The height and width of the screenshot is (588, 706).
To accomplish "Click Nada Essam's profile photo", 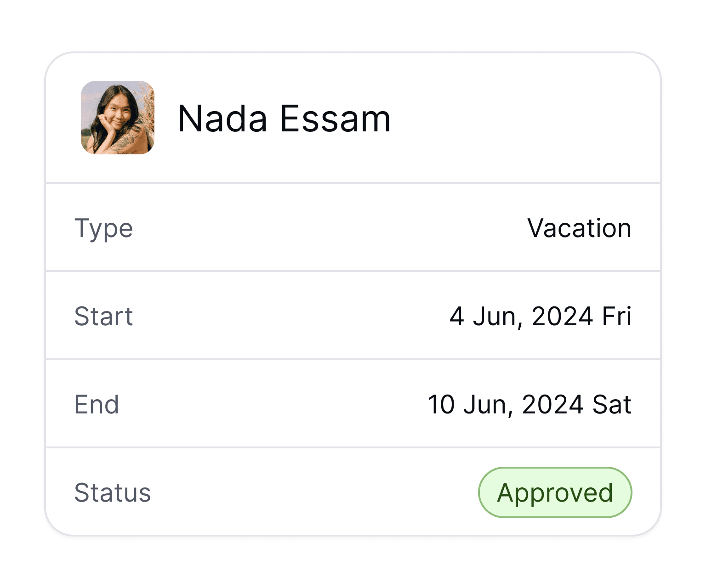I will (118, 118).
